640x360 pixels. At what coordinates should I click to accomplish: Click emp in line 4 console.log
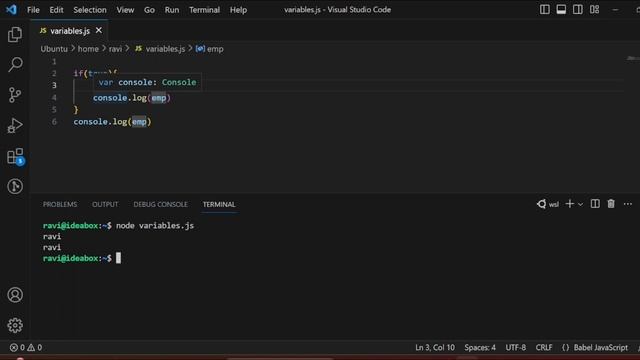pyautogui.click(x=159, y=98)
